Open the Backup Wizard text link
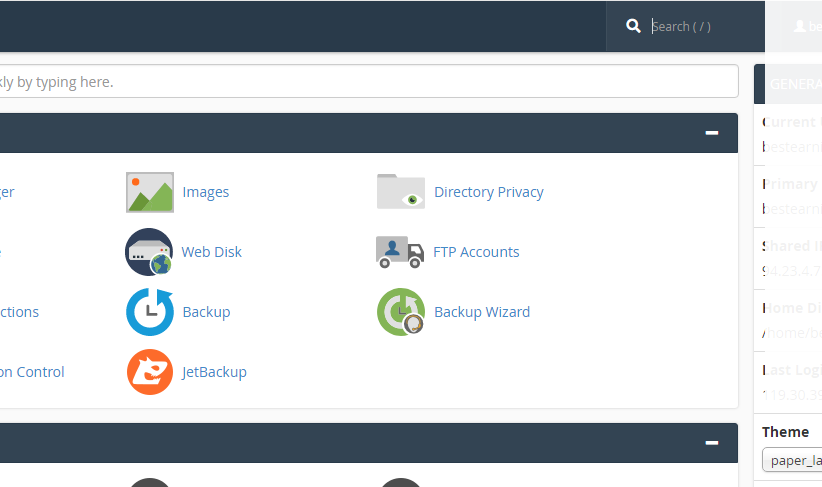822x487 pixels. [482, 312]
